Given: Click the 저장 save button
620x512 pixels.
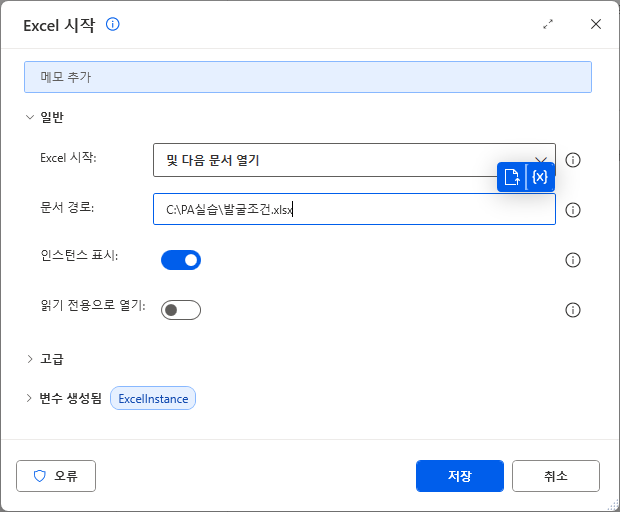Looking at the screenshot, I should [460, 476].
